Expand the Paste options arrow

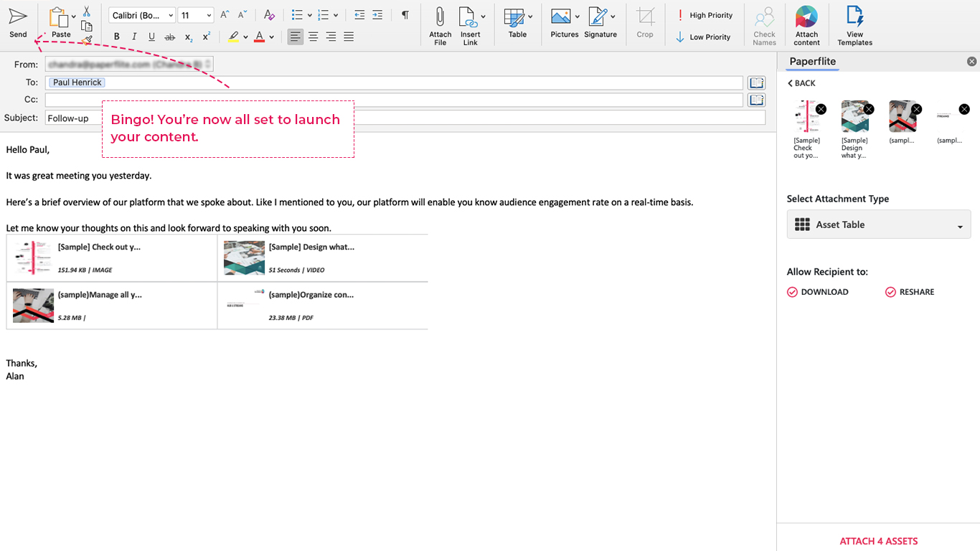74,17
